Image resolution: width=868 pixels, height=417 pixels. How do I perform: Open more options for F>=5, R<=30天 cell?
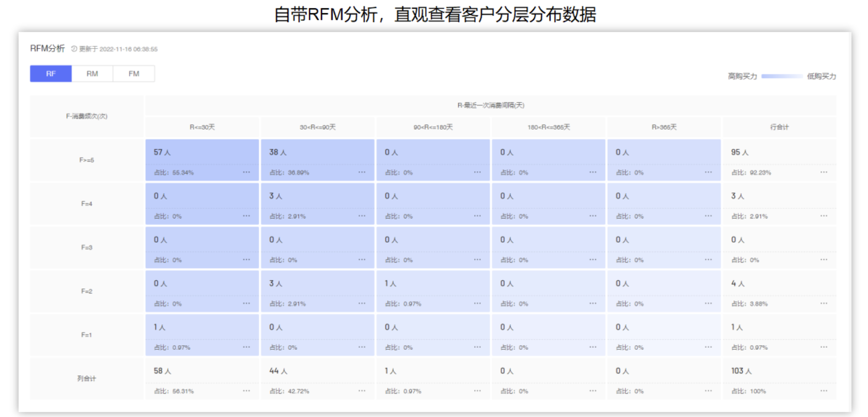point(247,172)
